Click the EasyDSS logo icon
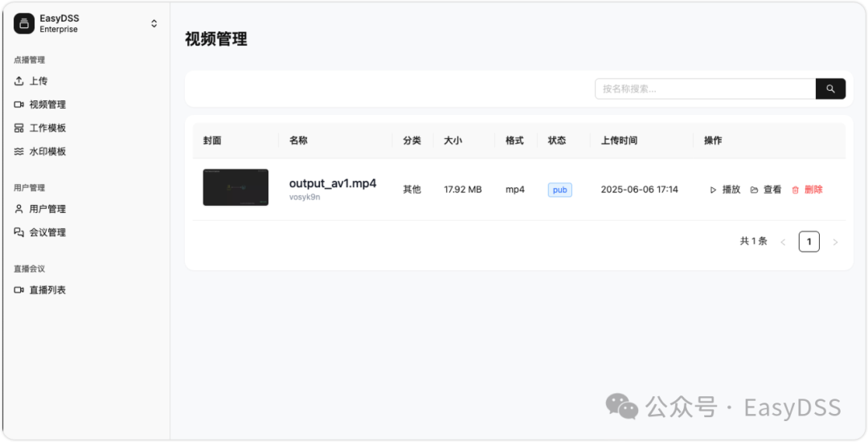 (24, 24)
